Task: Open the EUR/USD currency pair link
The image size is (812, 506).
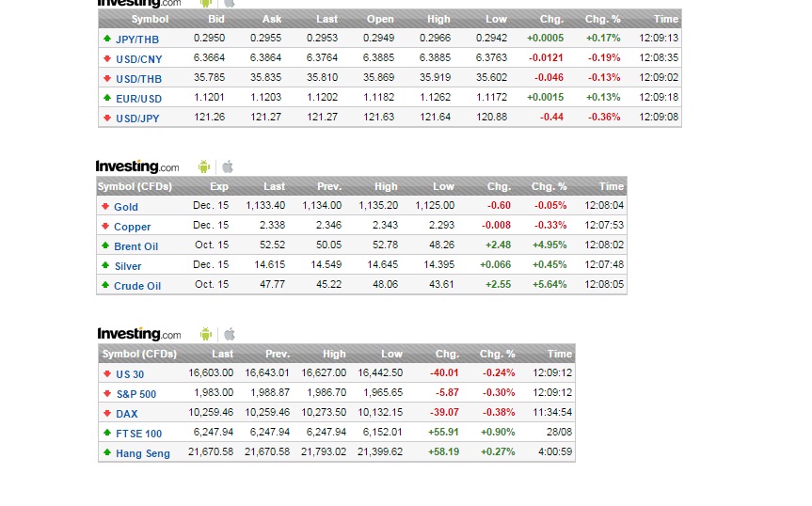Action: coord(138,99)
